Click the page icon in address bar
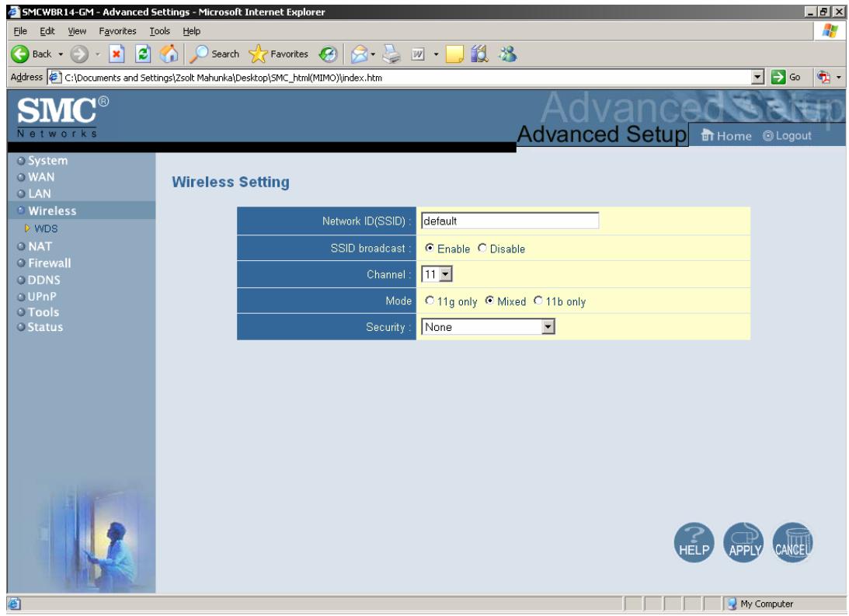849x616 pixels. [x=54, y=78]
